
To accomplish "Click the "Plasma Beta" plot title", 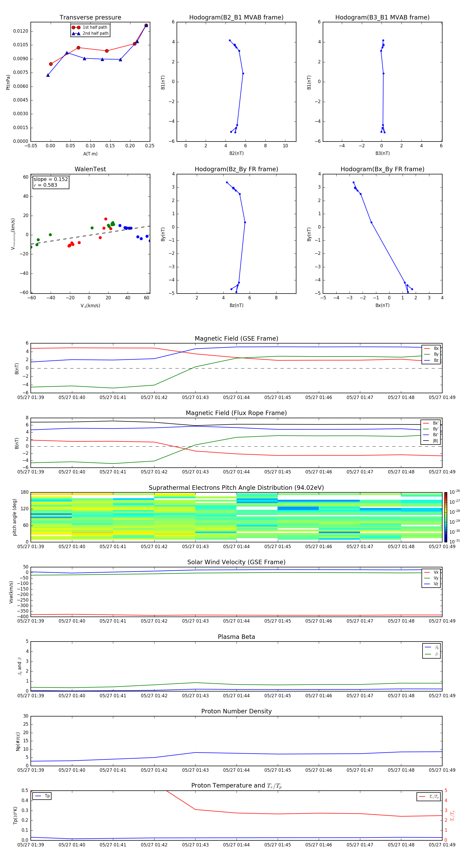I will 236,637.
